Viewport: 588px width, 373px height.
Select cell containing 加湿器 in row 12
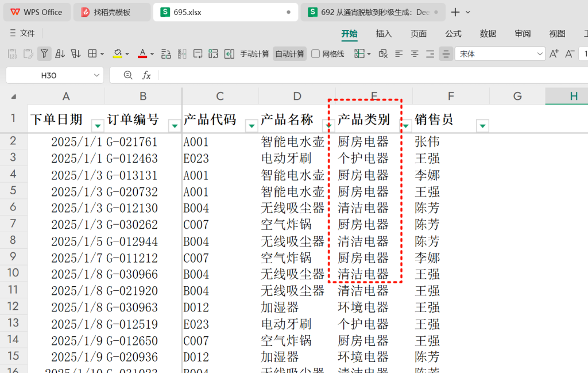click(297, 307)
